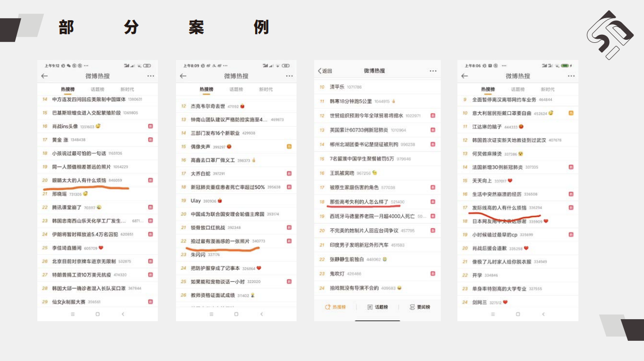The width and height of the screenshot is (644, 361).
Task: Click 新 badge on 鬼吹灯 row
Action: pos(433,274)
